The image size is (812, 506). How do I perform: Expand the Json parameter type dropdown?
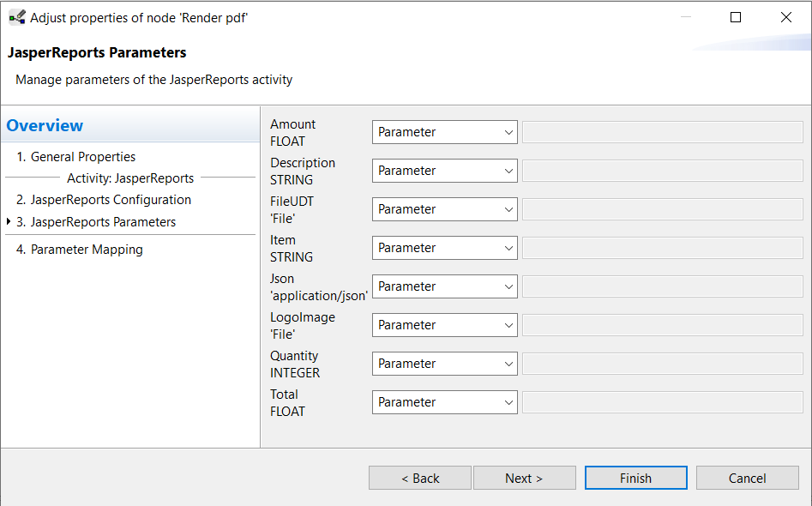(x=445, y=286)
